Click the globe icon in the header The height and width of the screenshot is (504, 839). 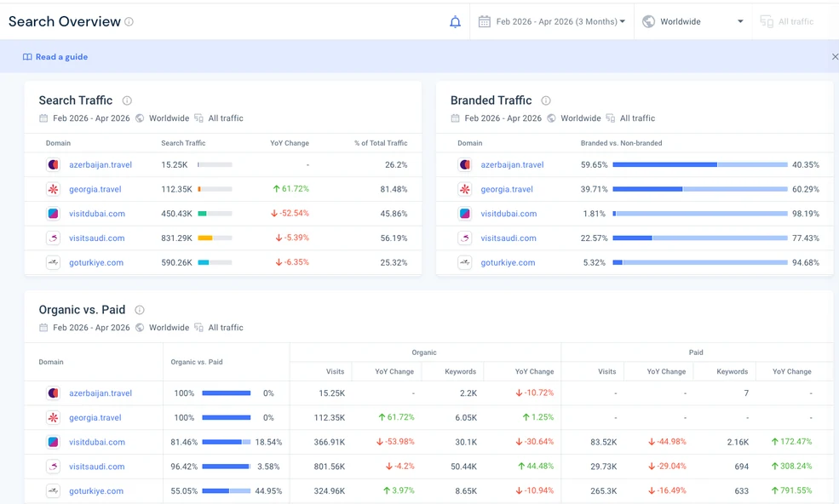648,22
